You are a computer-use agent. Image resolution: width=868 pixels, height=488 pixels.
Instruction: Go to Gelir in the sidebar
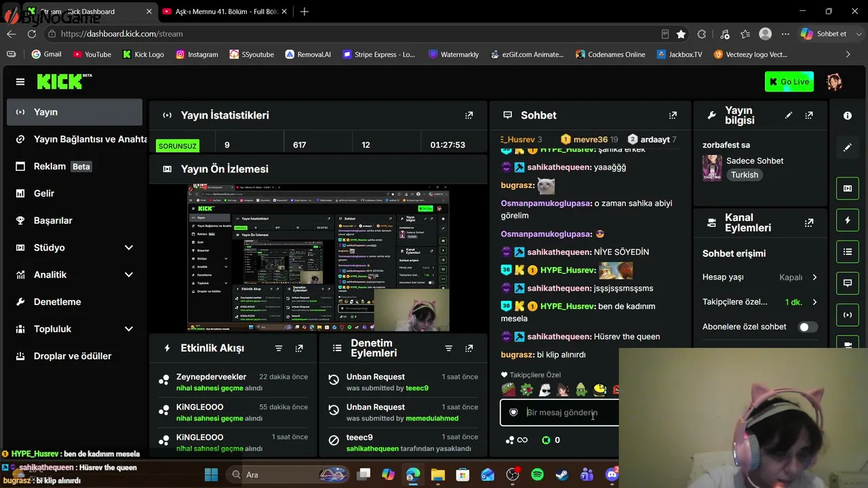[75, 193]
